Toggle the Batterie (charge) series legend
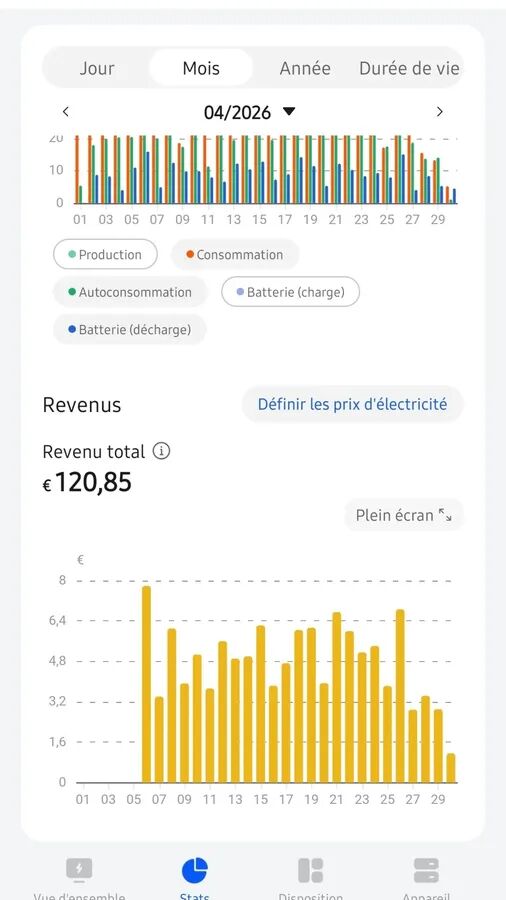The width and height of the screenshot is (506, 900). (x=290, y=292)
